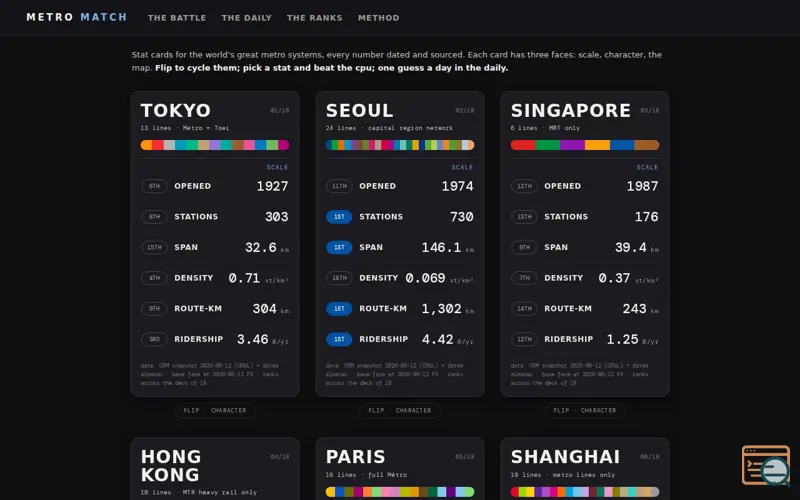Screen dimensions: 800x500
Task: Open the Metro Match home logo
Action: (77, 17)
